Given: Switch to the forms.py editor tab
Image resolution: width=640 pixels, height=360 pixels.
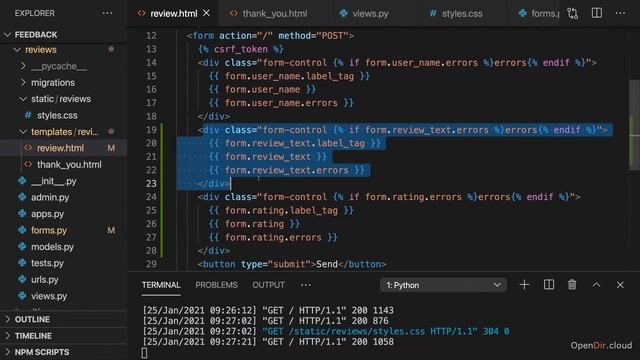Looking at the screenshot, I should 539,13.
